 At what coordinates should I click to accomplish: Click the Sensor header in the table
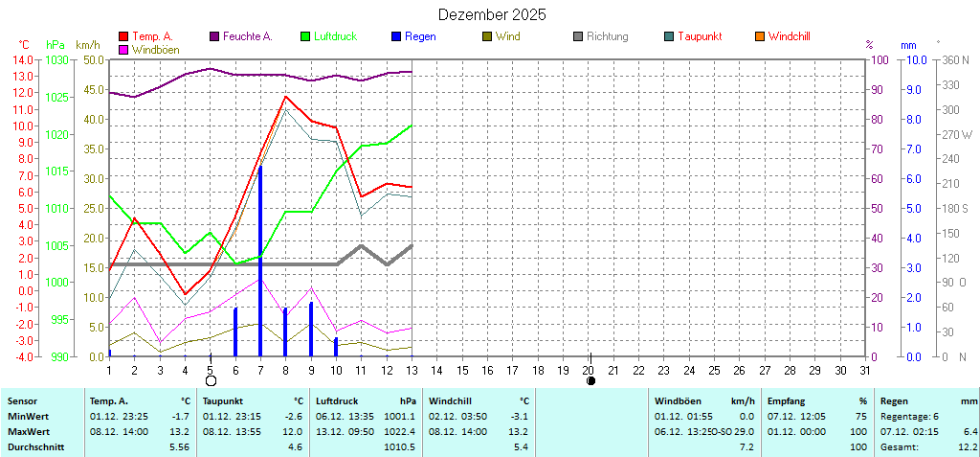[x=23, y=401]
